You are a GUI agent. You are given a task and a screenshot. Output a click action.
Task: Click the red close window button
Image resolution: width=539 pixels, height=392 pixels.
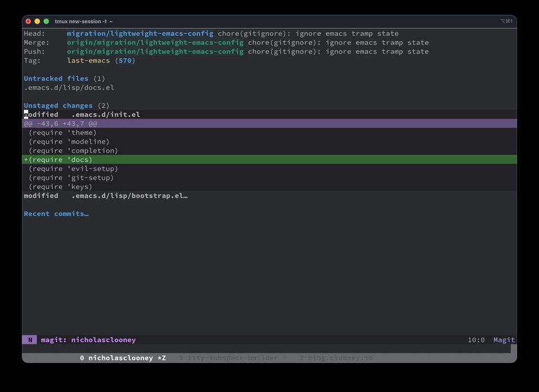[28, 21]
